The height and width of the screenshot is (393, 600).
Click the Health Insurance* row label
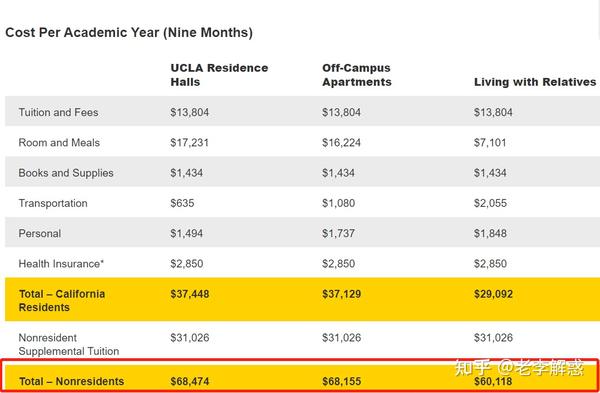[x=61, y=263]
